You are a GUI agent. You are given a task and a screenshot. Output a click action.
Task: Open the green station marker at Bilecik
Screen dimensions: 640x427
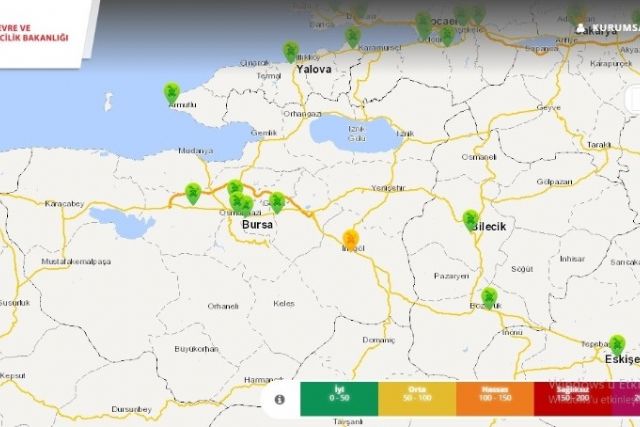471,220
